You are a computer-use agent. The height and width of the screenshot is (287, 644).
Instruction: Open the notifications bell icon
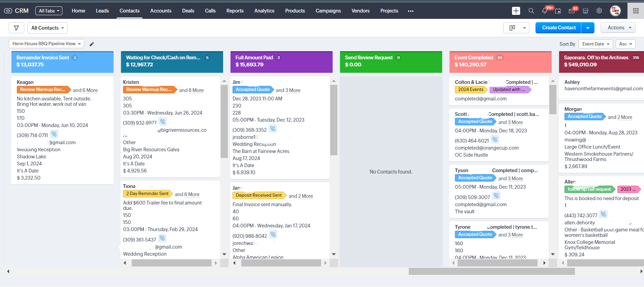coord(545,11)
